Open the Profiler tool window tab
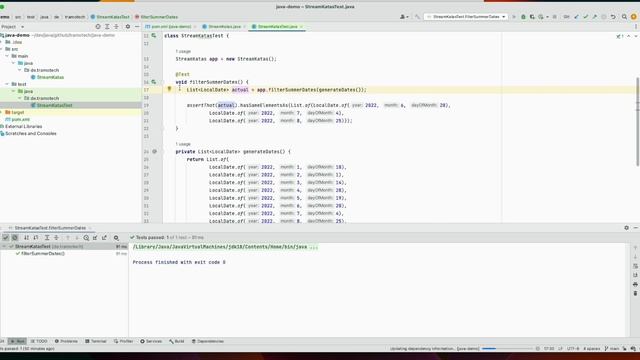This screenshot has width=640, height=360. click(123, 341)
